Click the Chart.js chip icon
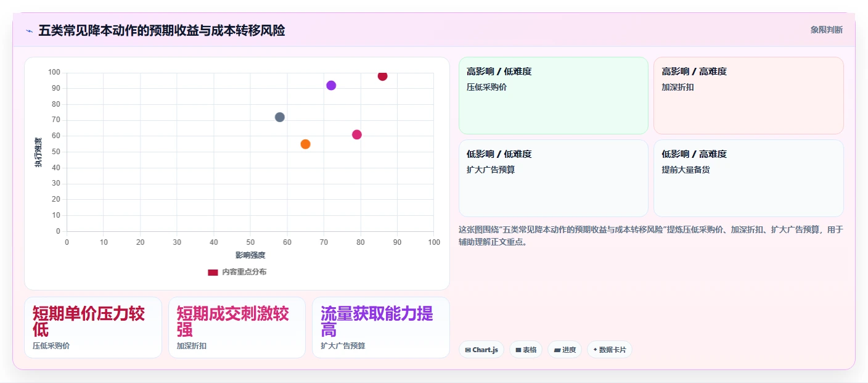Image resolution: width=868 pixels, height=383 pixels. (468, 350)
